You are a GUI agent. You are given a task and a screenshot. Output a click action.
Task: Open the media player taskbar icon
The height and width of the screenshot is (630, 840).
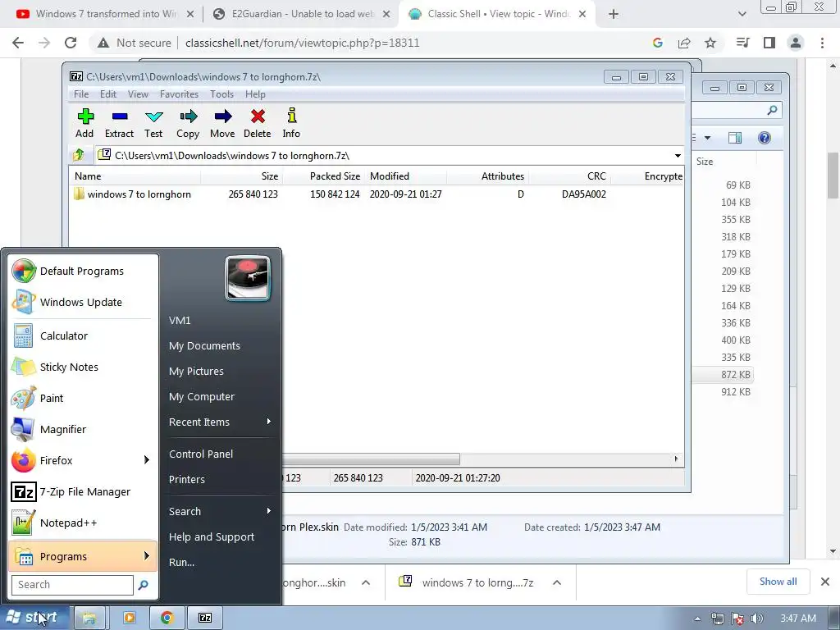click(129, 619)
